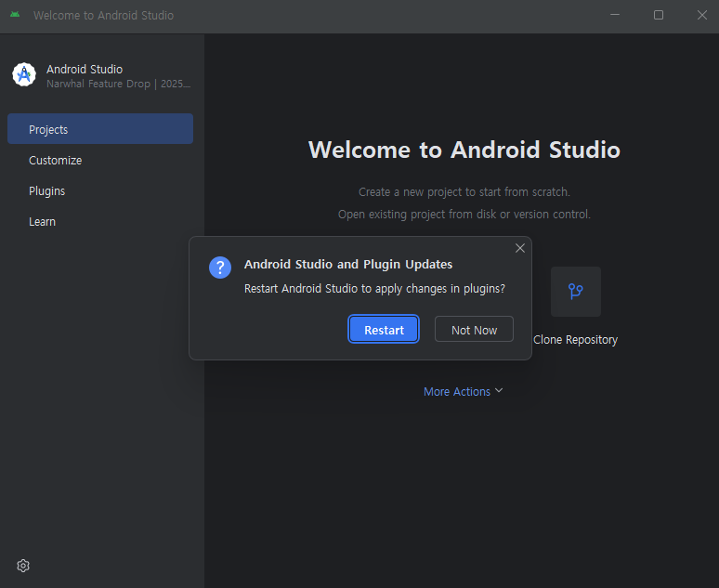Expand the More Actions dropdown
This screenshot has height=588, width=719.
(x=464, y=391)
